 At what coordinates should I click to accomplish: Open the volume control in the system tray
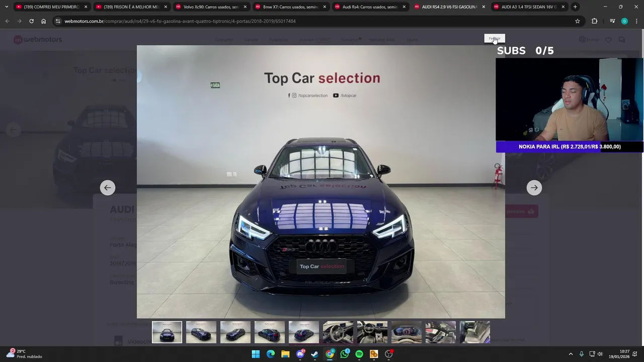tap(600, 354)
